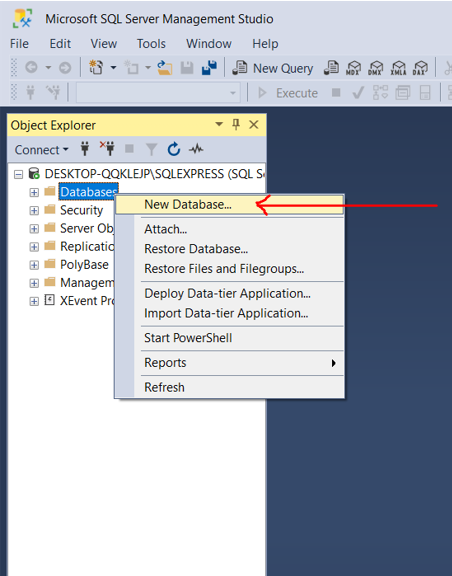452x576 pixels.
Task: Expand the Replication folder
Action: (x=34, y=247)
